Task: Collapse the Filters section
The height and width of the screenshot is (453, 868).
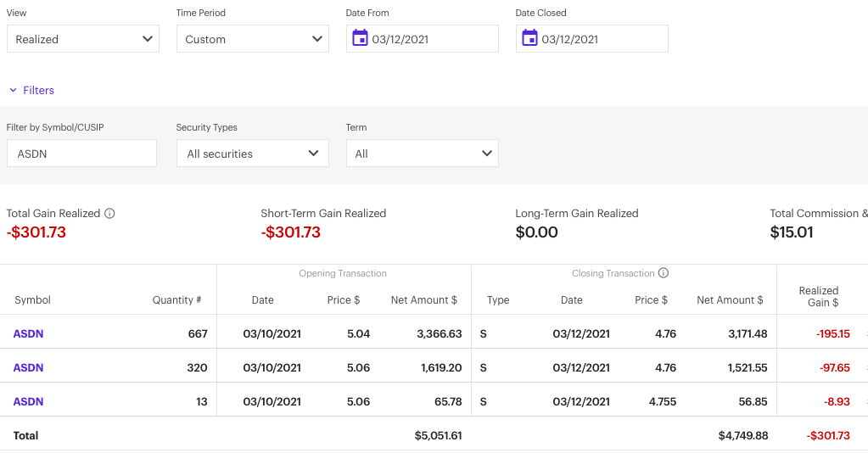Action: click(31, 90)
